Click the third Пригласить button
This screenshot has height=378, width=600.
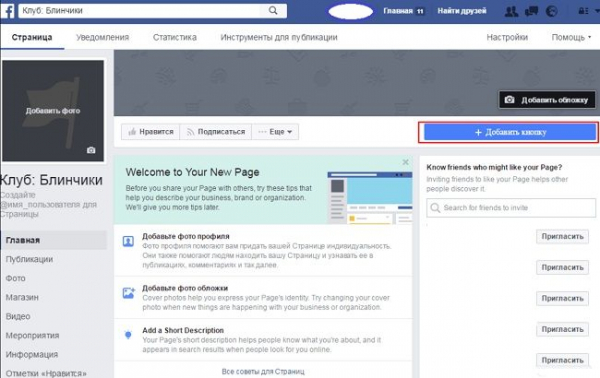(x=562, y=298)
